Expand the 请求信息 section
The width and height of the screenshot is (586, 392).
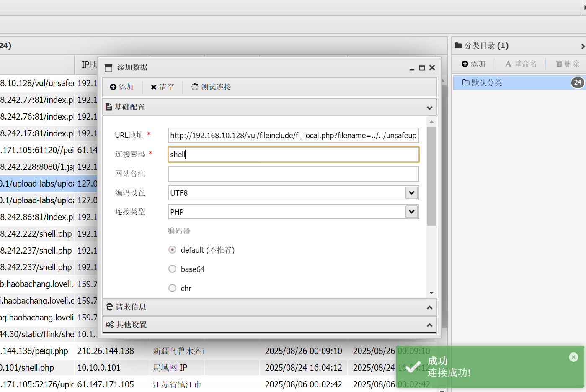(269, 307)
